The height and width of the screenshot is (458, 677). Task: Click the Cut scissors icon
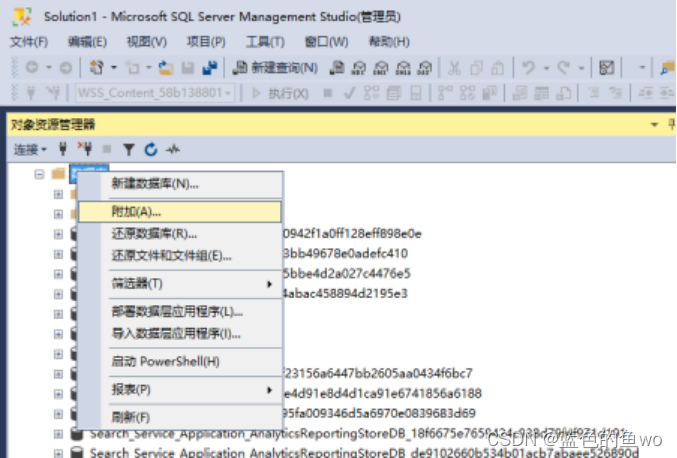[x=454, y=68]
